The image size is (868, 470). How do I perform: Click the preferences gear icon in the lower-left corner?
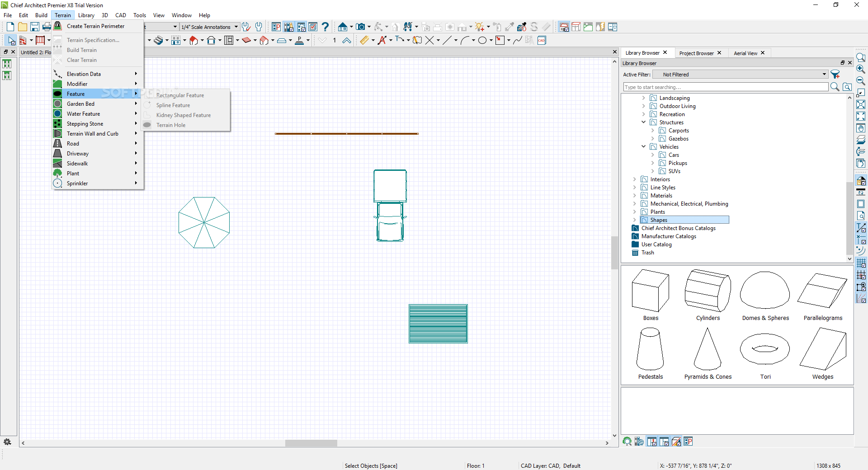coord(7,442)
